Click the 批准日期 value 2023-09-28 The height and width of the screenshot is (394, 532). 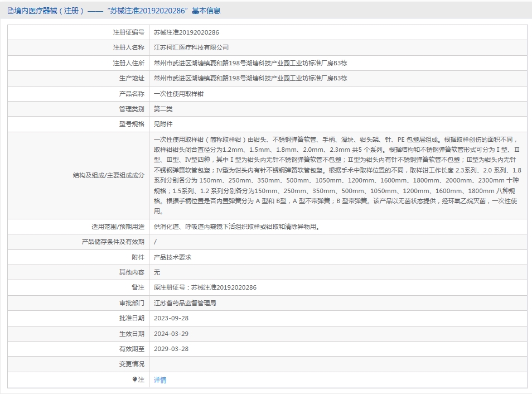pos(171,318)
